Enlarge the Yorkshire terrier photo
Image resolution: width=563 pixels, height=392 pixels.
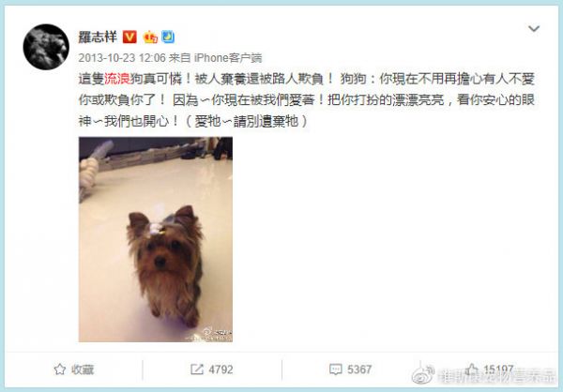pos(156,239)
